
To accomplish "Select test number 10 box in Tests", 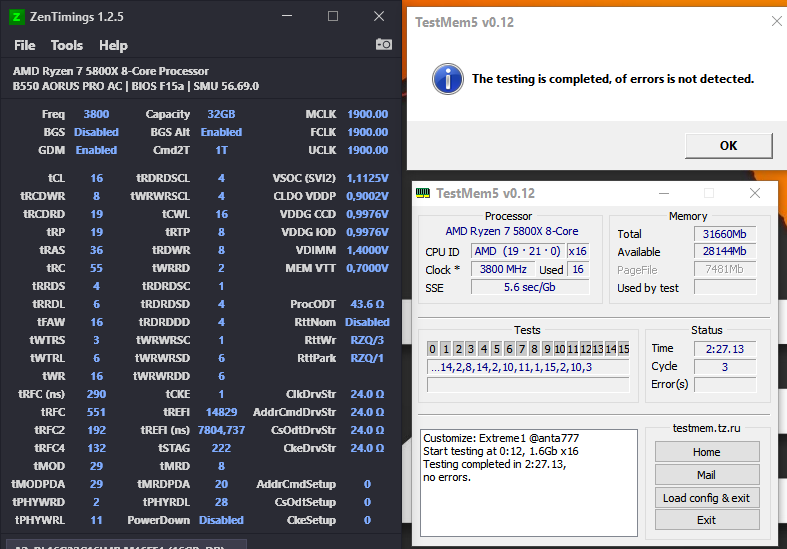I will click(x=560, y=349).
